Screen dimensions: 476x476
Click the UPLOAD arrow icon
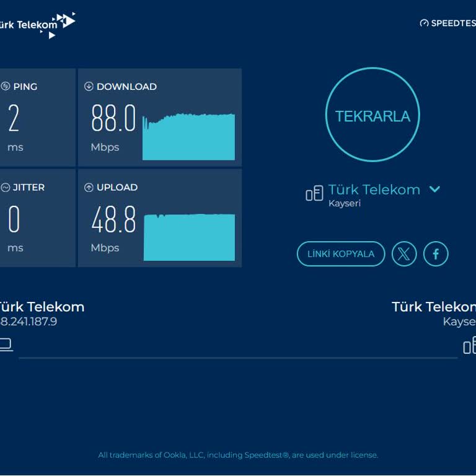[x=89, y=187]
